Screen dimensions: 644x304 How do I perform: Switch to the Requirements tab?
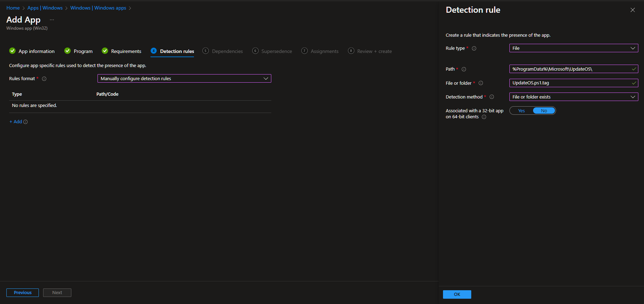122,51
